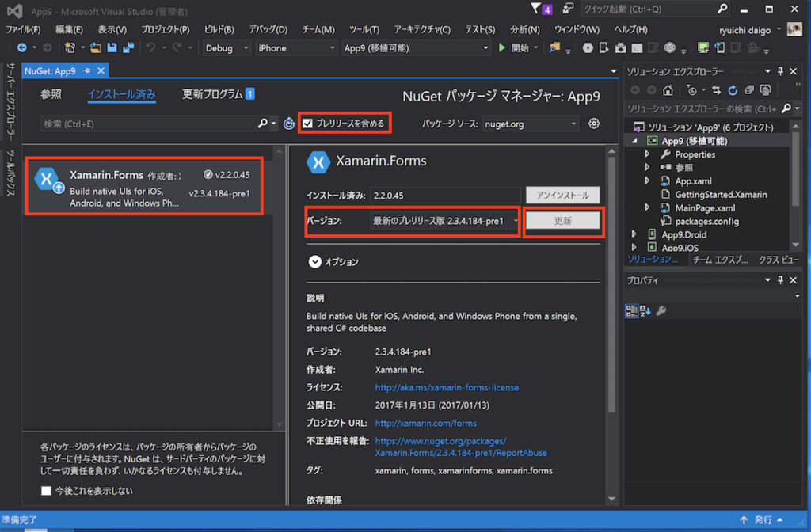The width and height of the screenshot is (811, 532).
Task: Expand the App.xaml node
Action: [648, 181]
